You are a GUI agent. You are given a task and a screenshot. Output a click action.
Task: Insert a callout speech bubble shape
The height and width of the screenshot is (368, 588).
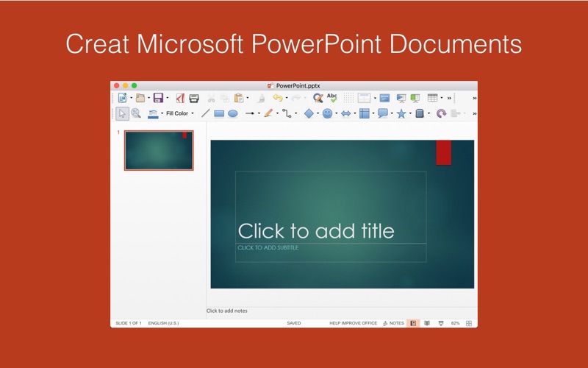tap(383, 113)
